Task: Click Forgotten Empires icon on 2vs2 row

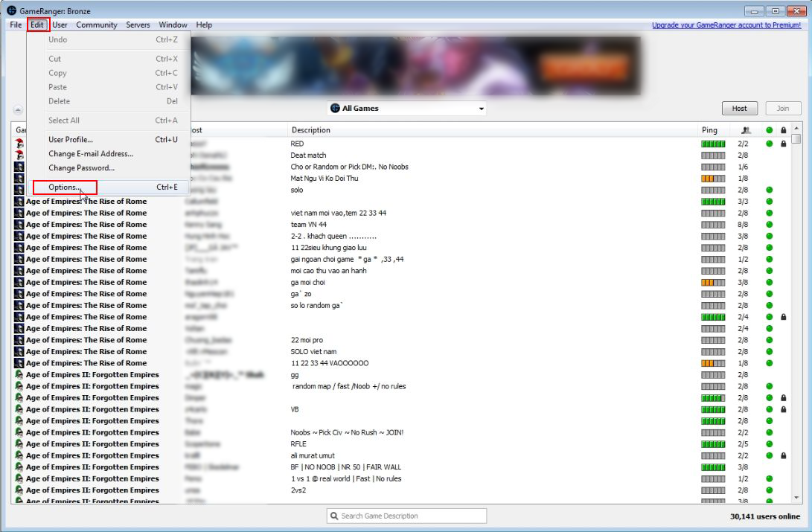Action: click(19, 490)
